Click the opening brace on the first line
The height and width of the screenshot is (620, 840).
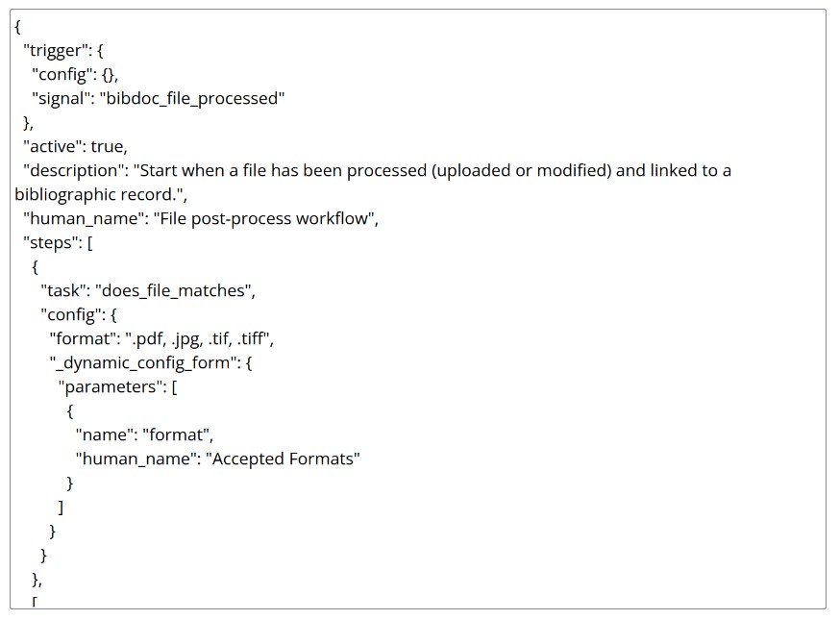pos(17,26)
